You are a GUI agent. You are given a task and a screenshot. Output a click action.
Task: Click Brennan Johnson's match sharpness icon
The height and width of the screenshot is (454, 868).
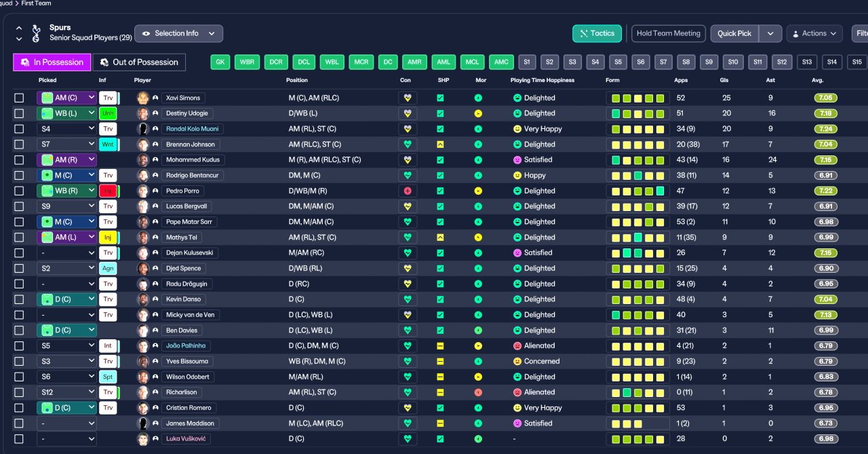[440, 145]
